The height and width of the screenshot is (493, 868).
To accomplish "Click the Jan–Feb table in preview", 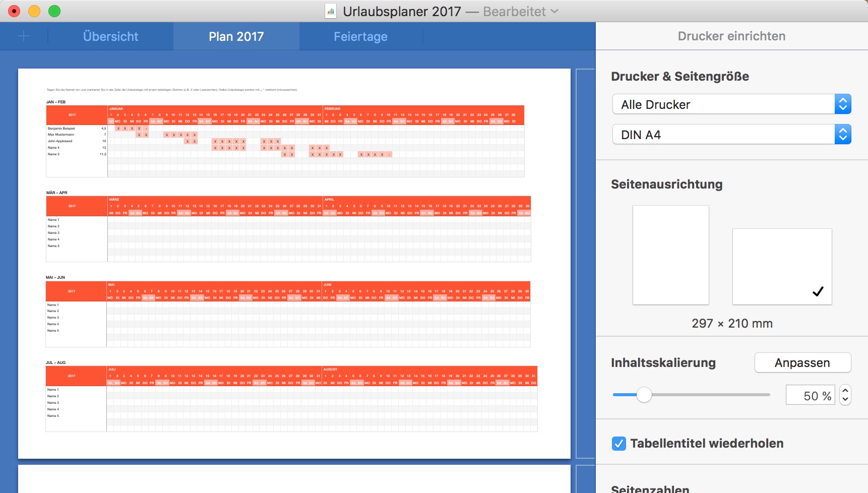I will (x=285, y=141).
